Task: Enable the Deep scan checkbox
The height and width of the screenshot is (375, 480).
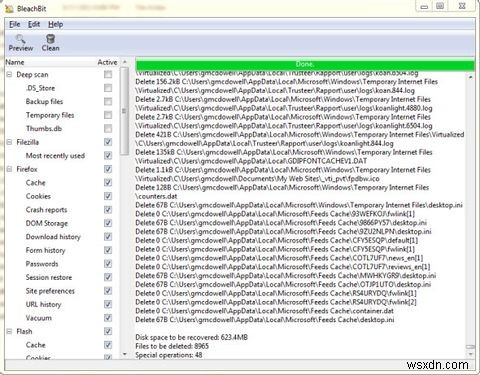Action: coord(108,74)
